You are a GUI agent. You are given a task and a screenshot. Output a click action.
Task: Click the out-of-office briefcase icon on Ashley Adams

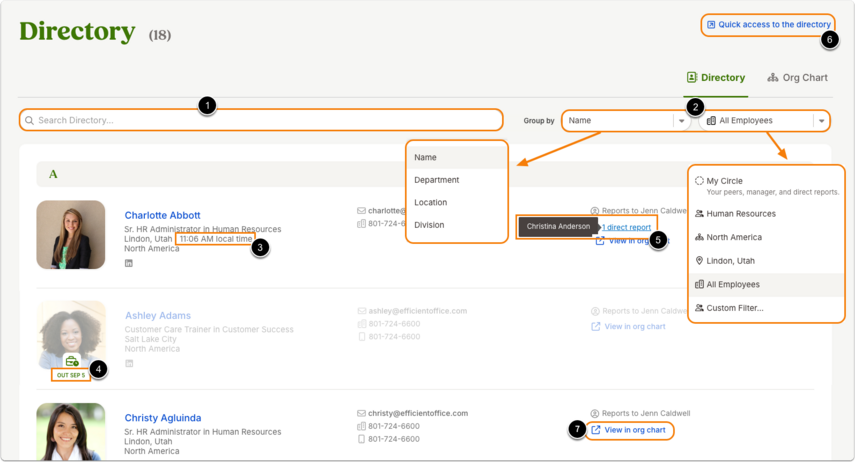click(x=72, y=361)
